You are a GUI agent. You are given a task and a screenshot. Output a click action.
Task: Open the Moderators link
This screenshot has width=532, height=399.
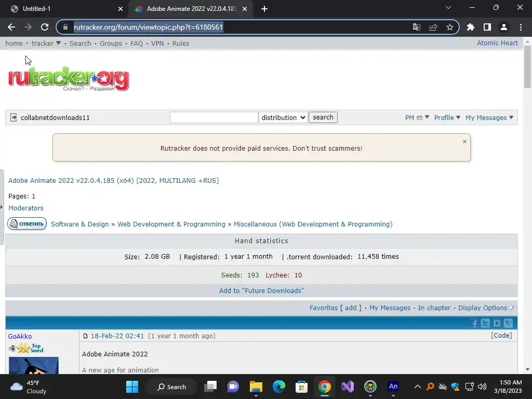click(x=26, y=208)
